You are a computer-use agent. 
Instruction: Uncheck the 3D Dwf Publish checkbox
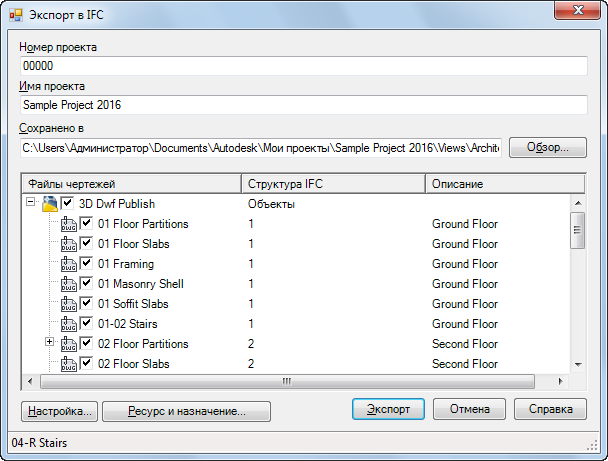[x=67, y=203]
